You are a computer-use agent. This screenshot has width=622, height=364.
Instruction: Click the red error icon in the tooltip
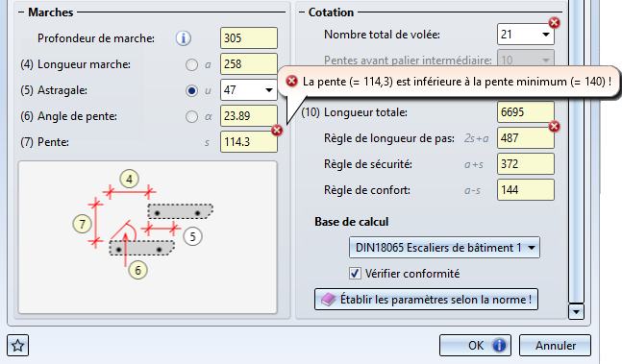(292, 82)
